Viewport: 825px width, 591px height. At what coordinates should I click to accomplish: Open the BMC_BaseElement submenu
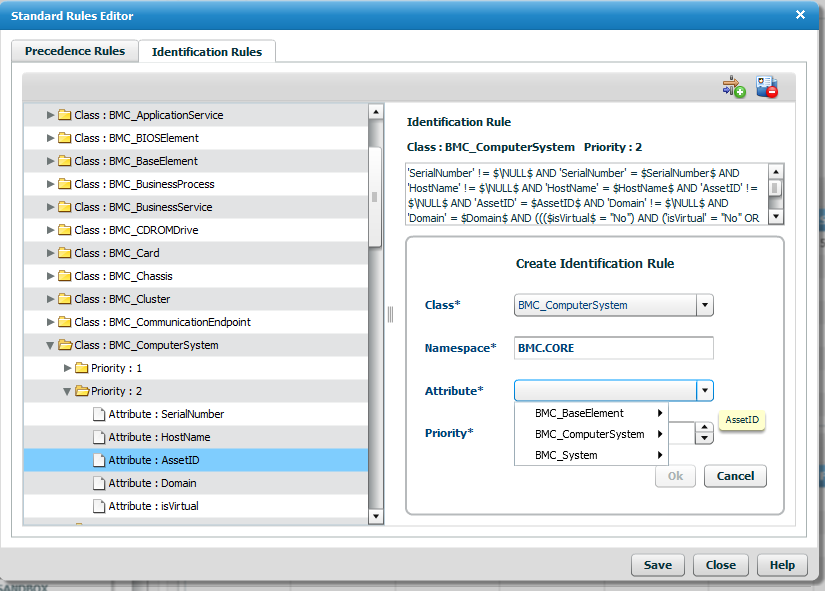591,413
